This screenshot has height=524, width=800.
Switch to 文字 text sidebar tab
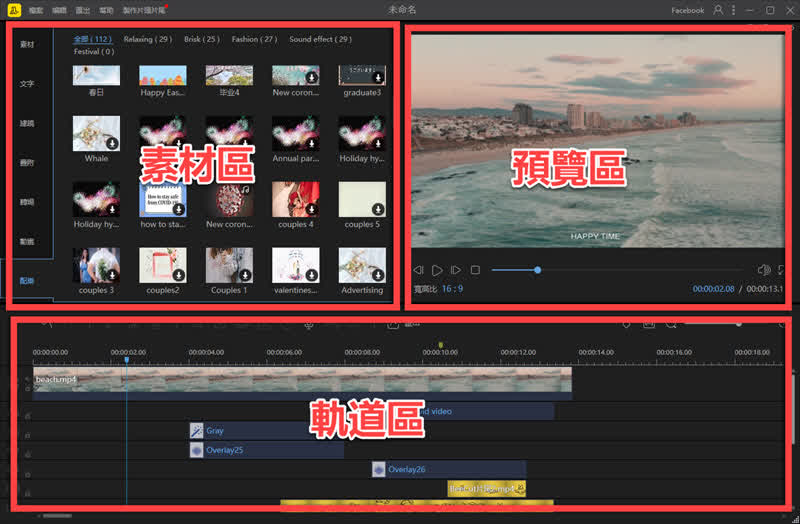(27, 84)
